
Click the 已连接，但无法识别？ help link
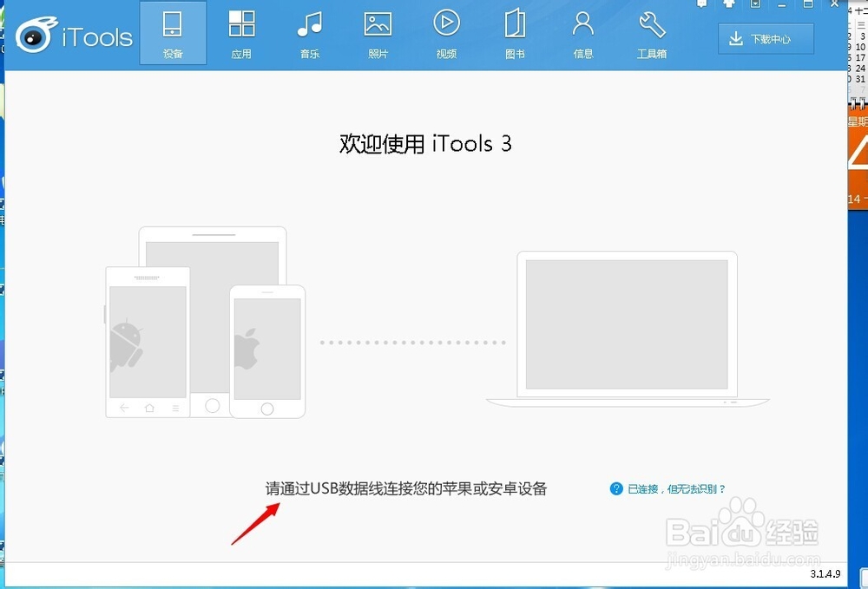coord(676,489)
